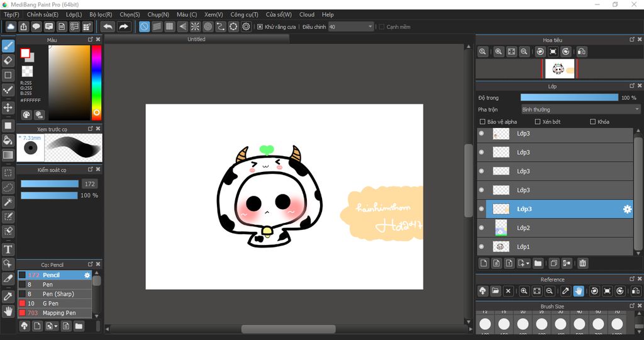
Task: Click the Redo arrow in top toolbar
Action: (123, 26)
